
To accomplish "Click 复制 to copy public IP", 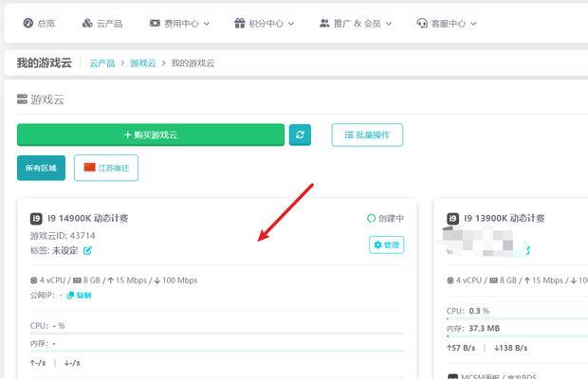I will coord(79,296).
